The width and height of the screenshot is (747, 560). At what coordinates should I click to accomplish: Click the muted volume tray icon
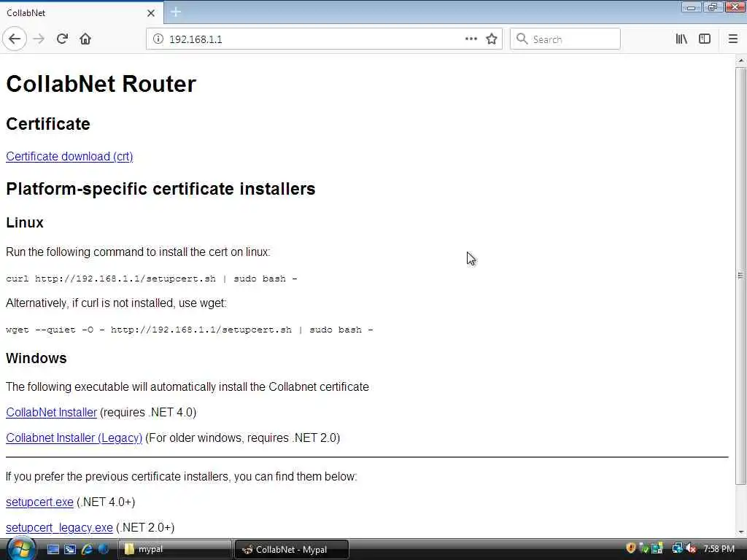pos(691,548)
